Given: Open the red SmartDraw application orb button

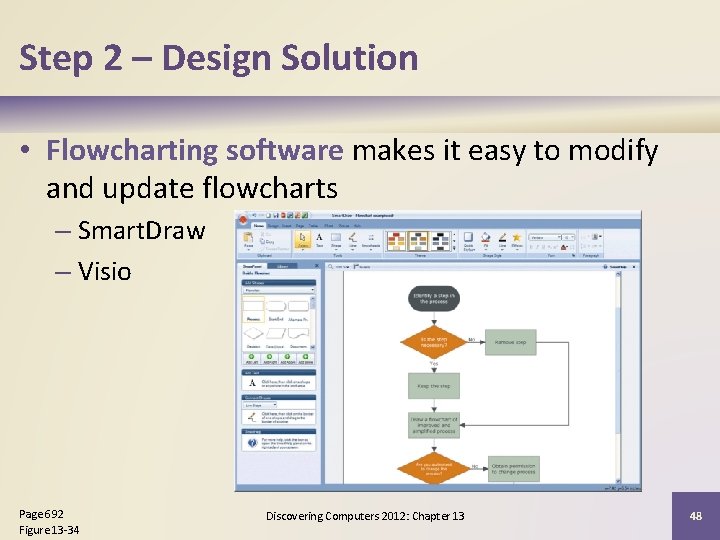Looking at the screenshot, I should click(243, 220).
